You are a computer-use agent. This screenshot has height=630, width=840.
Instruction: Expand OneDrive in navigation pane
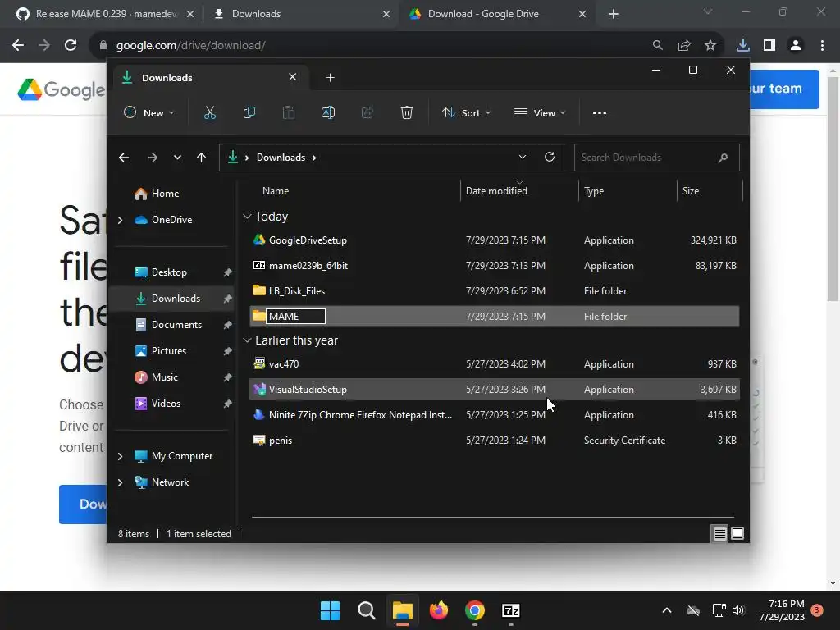point(120,220)
